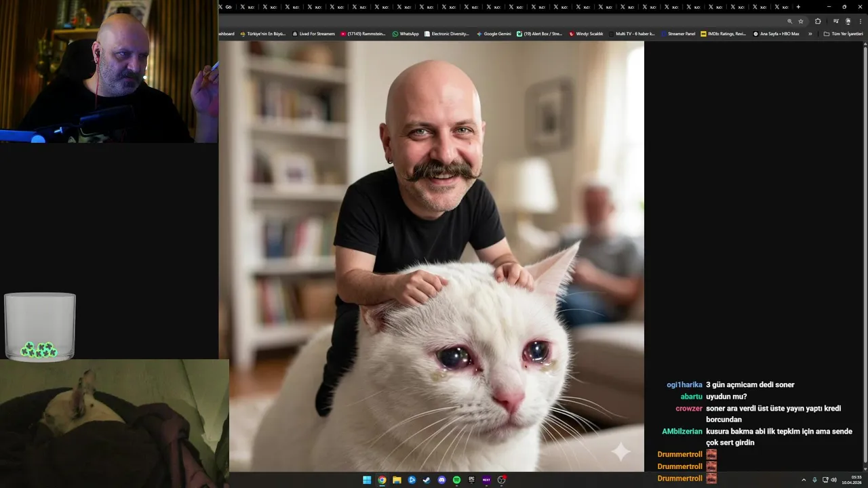Switch to the first tab labeled Gö

pyautogui.click(x=226, y=7)
